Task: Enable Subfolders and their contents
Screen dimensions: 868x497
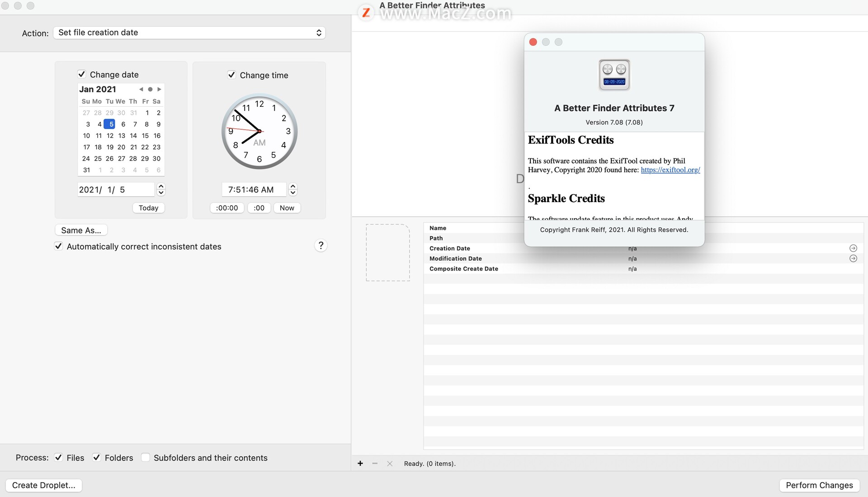Action: coord(146,457)
